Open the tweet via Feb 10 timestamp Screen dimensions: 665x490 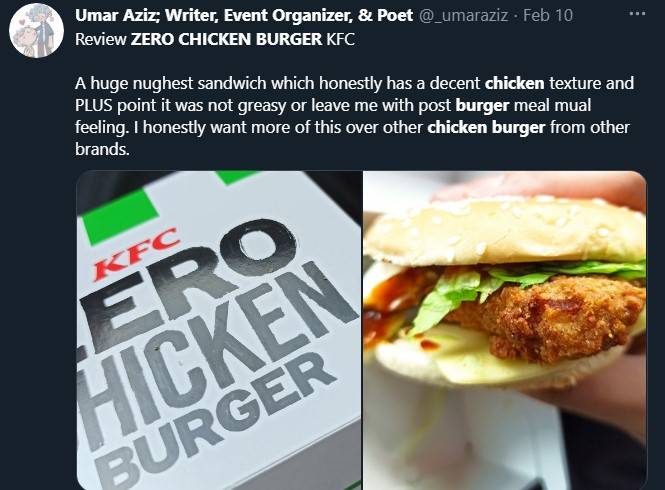548,16
